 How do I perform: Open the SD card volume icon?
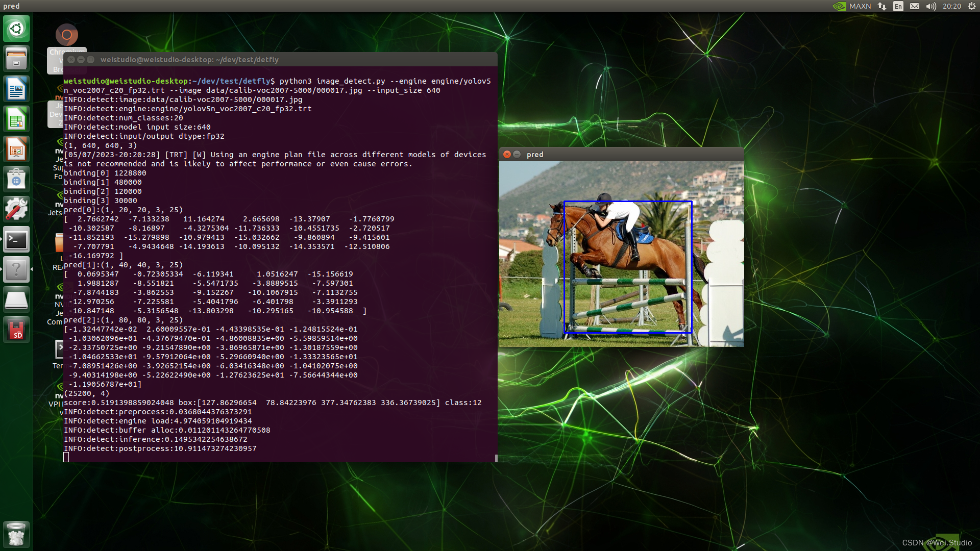point(16,330)
